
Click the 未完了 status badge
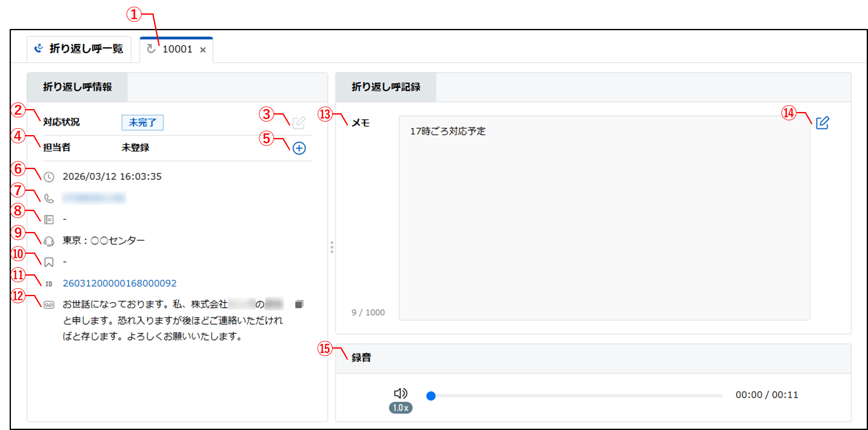tap(143, 122)
